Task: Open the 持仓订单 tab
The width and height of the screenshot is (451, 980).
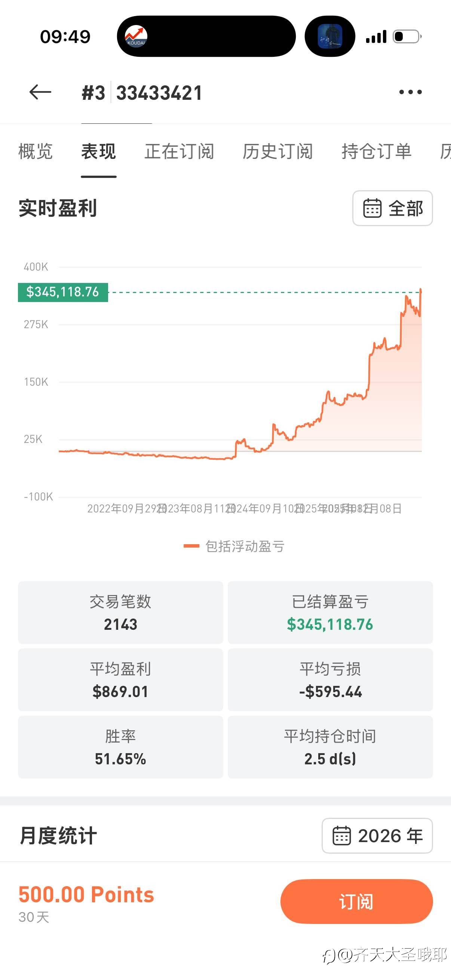Action: pos(376,151)
